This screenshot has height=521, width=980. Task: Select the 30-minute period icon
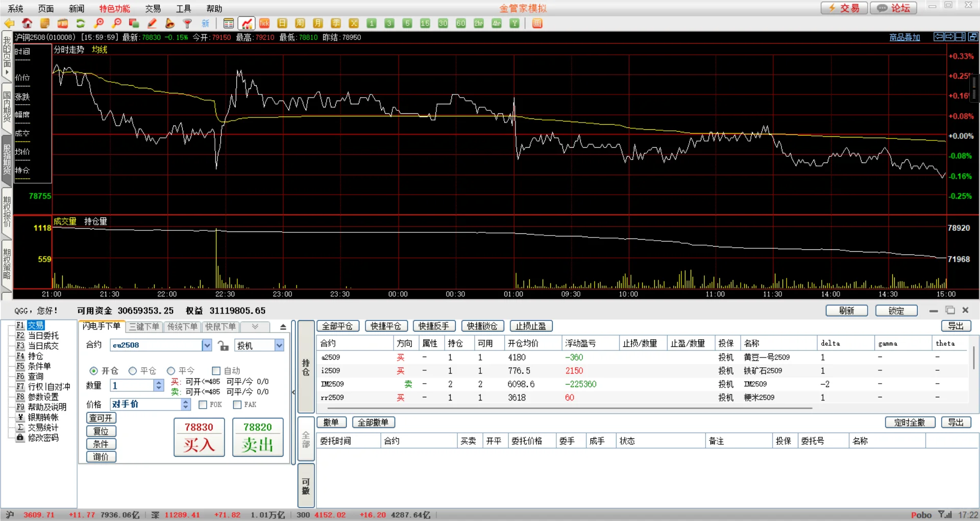pos(443,23)
